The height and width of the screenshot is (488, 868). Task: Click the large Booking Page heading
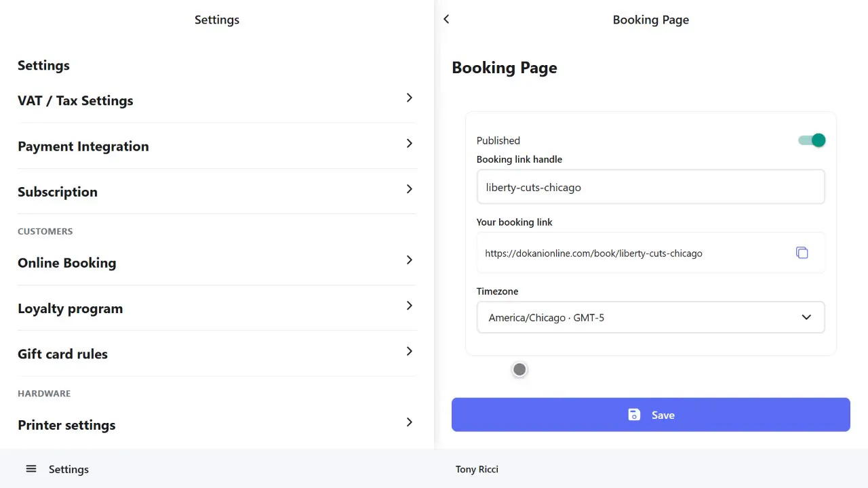tap(505, 68)
